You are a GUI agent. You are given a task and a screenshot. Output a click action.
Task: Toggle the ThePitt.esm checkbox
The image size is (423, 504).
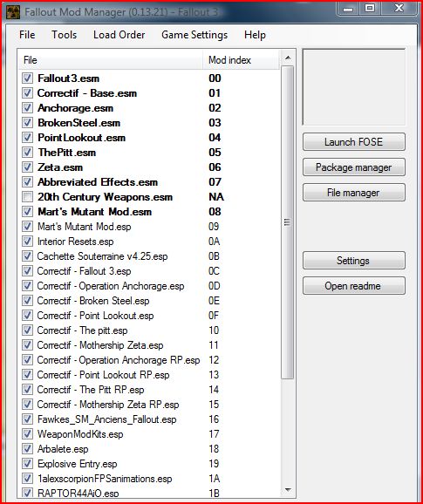coord(27,152)
